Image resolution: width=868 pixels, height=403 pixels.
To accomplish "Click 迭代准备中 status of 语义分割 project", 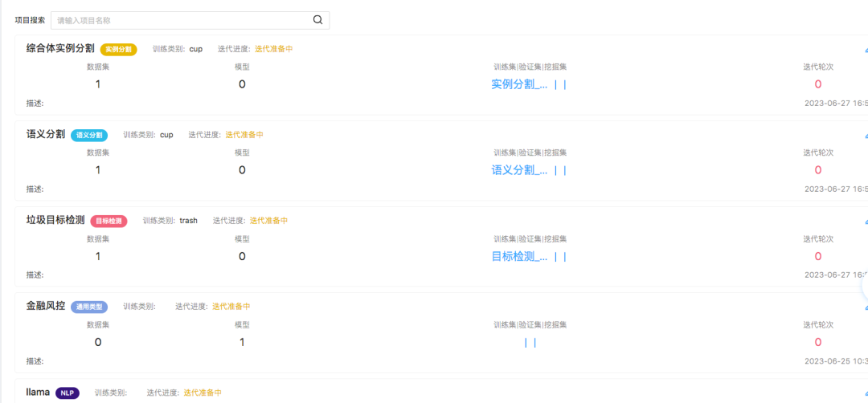I will click(x=244, y=135).
